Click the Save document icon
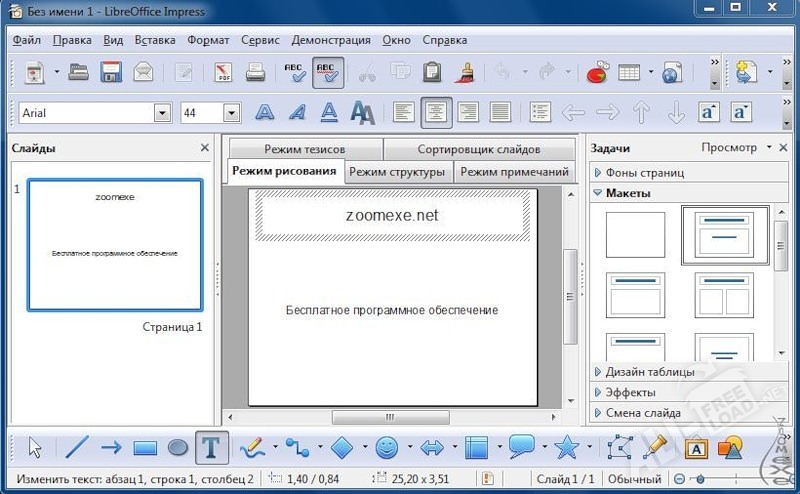 tap(111, 73)
